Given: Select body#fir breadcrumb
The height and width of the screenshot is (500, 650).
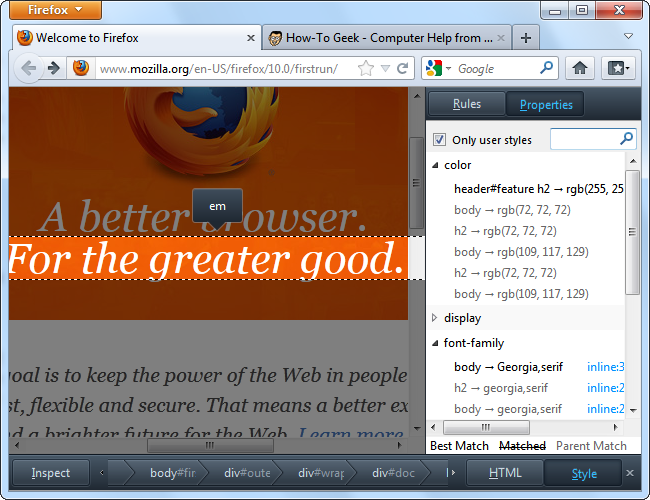Looking at the screenshot, I should click(x=172, y=473).
